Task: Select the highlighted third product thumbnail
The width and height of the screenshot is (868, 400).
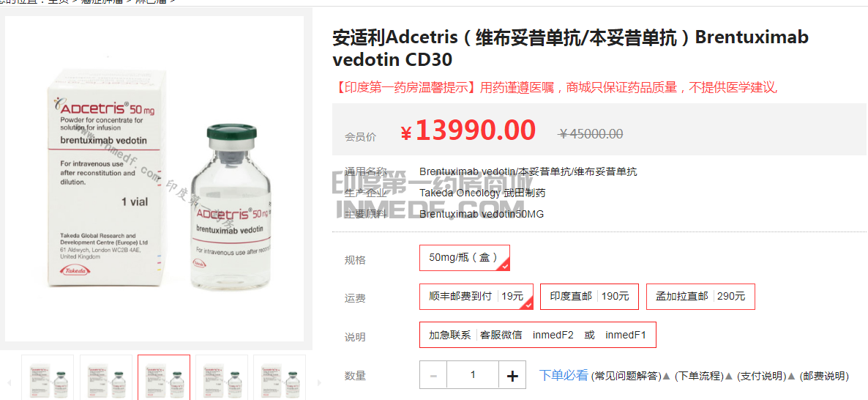Action: 164,378
